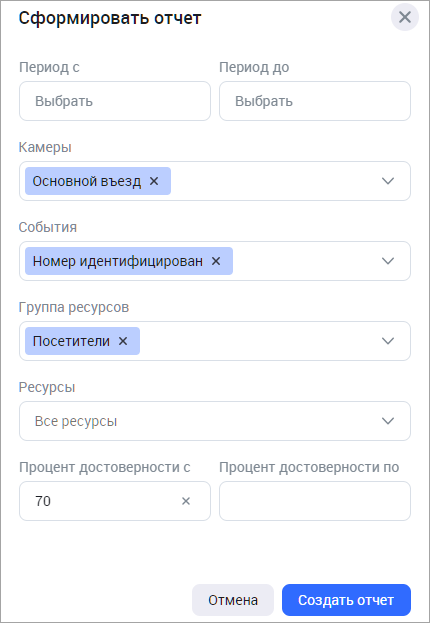The height and width of the screenshot is (623, 430).
Task: Click empty area of the Камеры field
Action: (274, 181)
